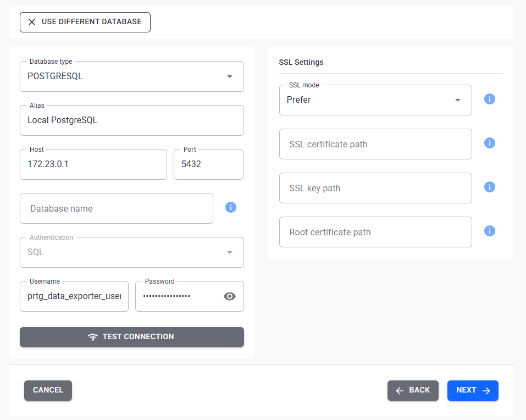Open the Authentication dropdown

pyautogui.click(x=132, y=252)
